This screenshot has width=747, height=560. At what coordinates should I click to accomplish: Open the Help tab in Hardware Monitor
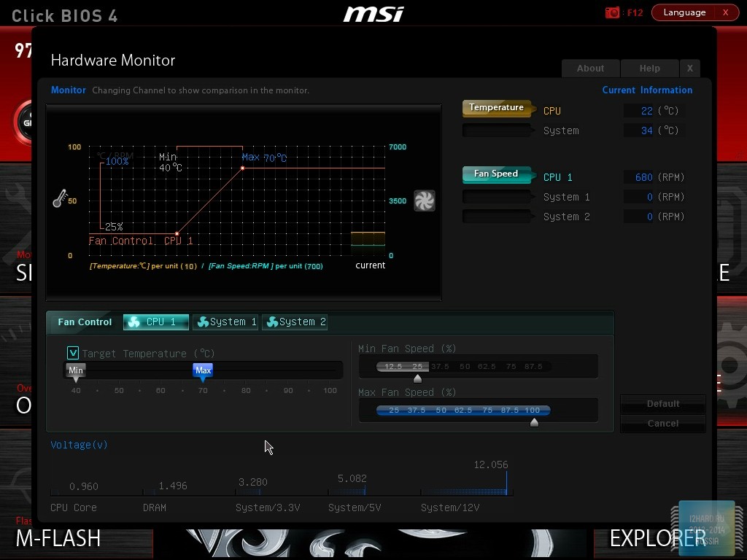[x=649, y=68]
